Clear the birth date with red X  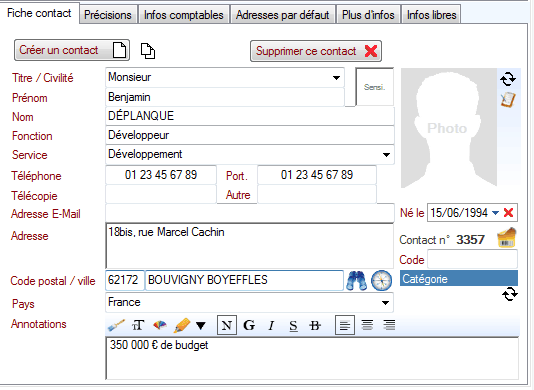pos(508,213)
